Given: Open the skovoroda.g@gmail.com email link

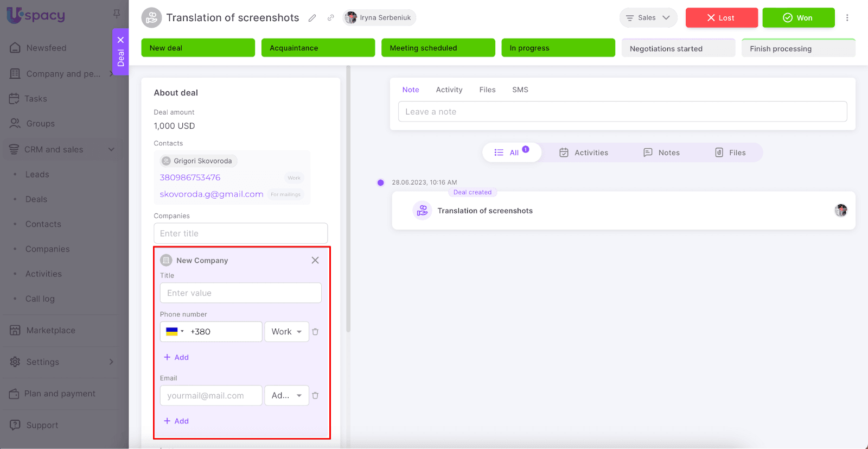Looking at the screenshot, I should 212,194.
